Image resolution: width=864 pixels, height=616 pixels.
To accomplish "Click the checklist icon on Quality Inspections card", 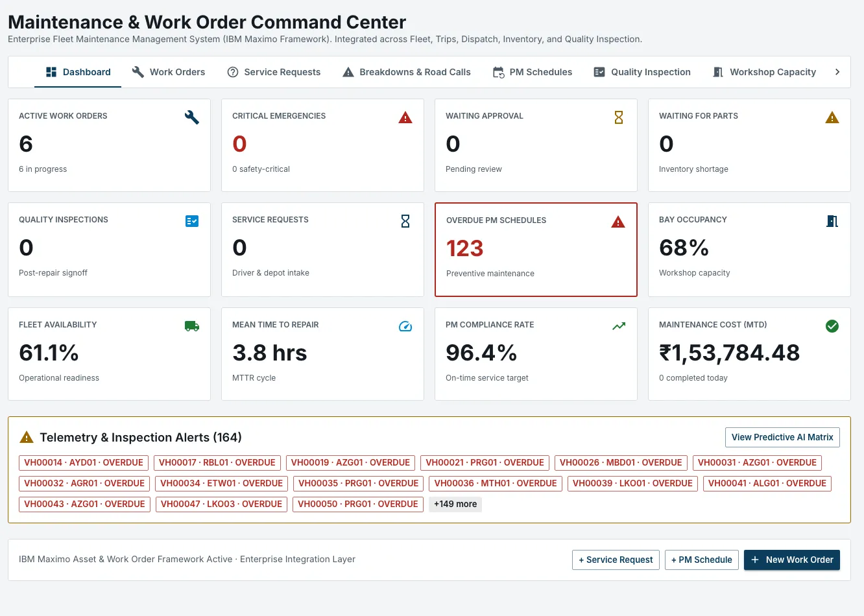I will [x=192, y=221].
